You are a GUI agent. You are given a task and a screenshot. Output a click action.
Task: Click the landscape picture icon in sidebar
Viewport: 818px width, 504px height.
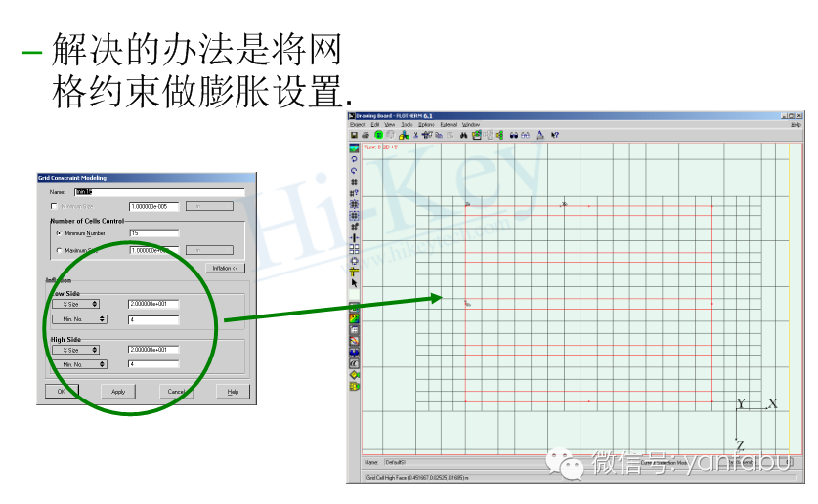pyautogui.click(x=354, y=148)
